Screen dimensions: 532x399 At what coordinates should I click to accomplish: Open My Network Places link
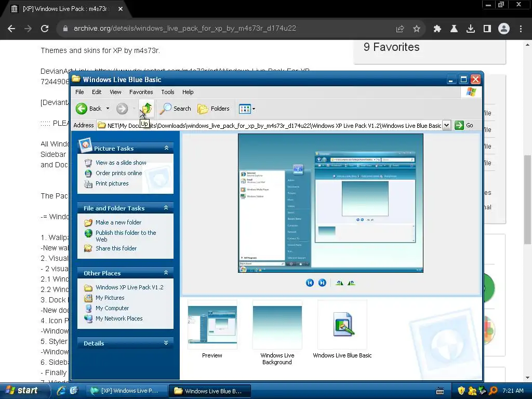coord(119,318)
